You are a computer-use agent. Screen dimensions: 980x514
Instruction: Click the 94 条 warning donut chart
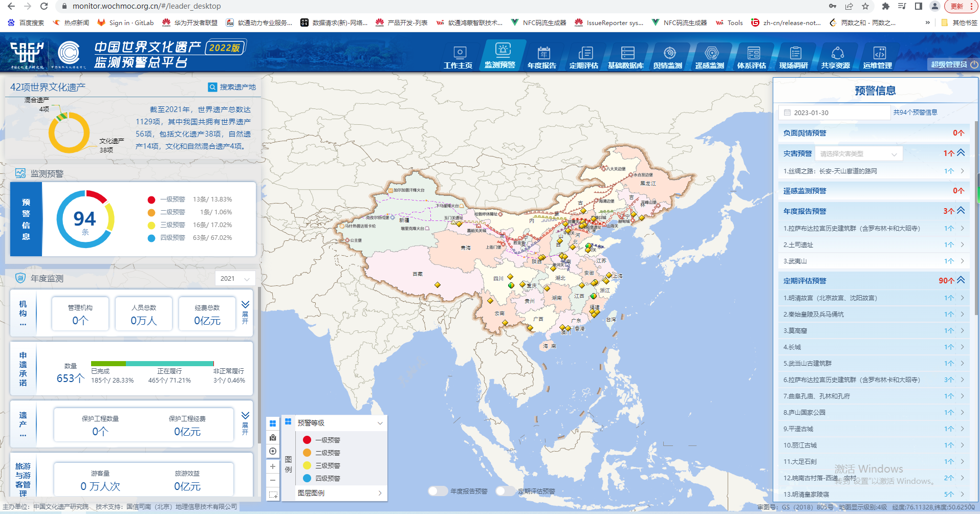coord(85,219)
